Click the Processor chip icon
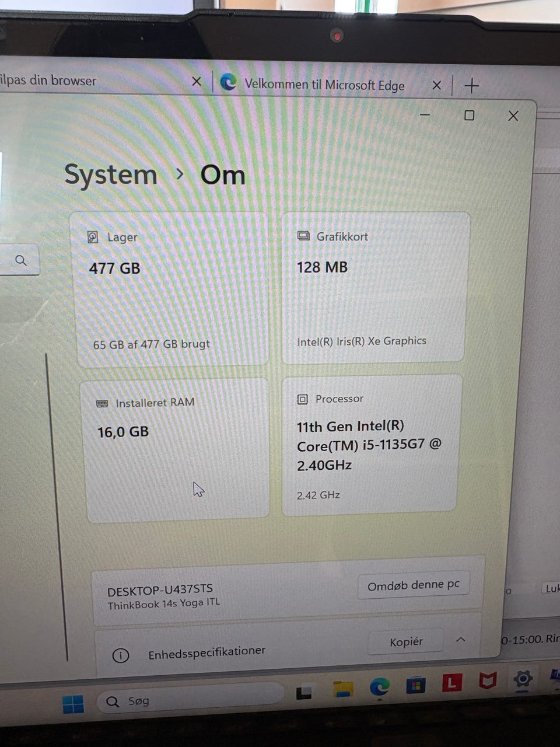This screenshot has width=560, height=747. 302,399
